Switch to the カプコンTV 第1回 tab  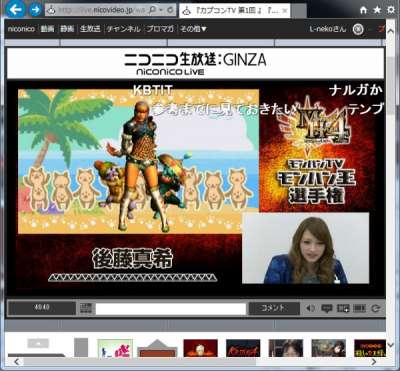(x=234, y=11)
